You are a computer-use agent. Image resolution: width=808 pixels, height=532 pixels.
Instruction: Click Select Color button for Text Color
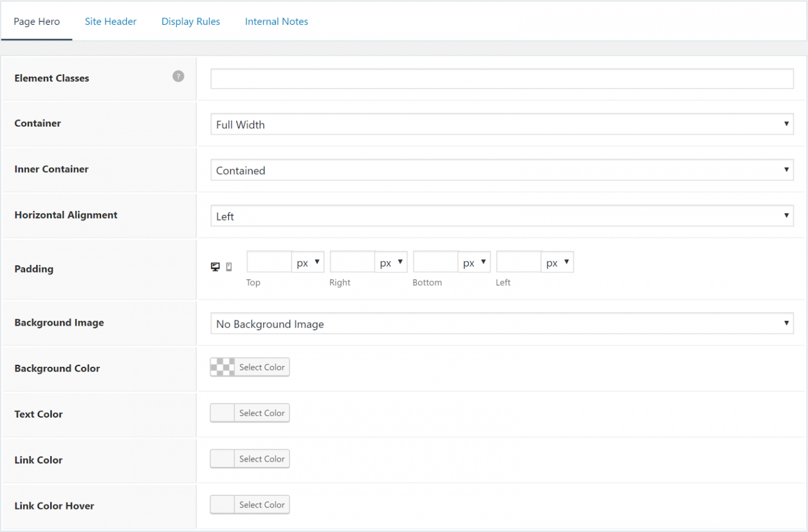[x=261, y=413]
